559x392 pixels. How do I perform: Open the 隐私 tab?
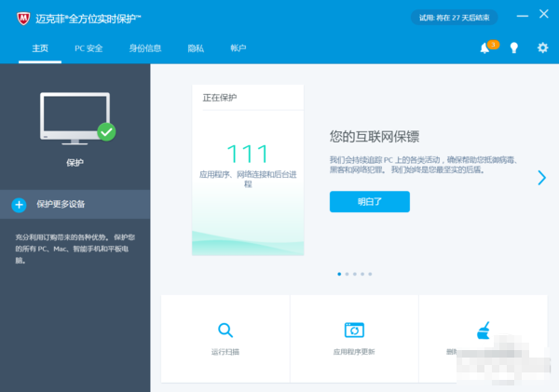pos(196,48)
